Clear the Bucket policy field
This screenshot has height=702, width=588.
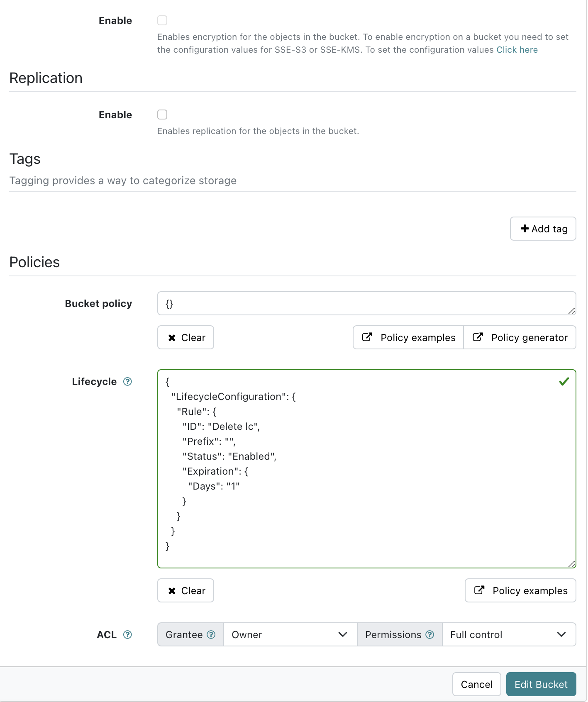pyautogui.click(x=186, y=337)
